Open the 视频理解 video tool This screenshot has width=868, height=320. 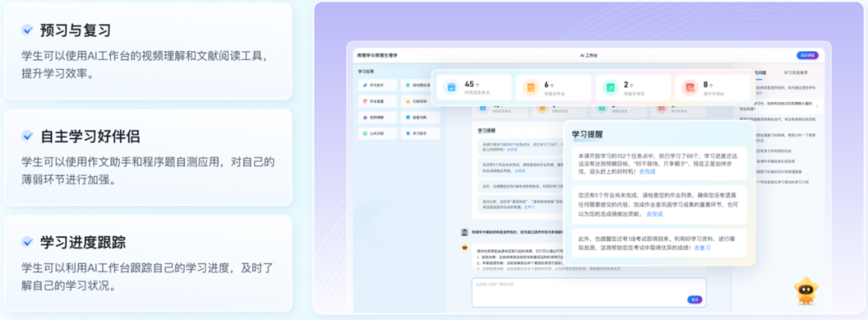pos(378,117)
